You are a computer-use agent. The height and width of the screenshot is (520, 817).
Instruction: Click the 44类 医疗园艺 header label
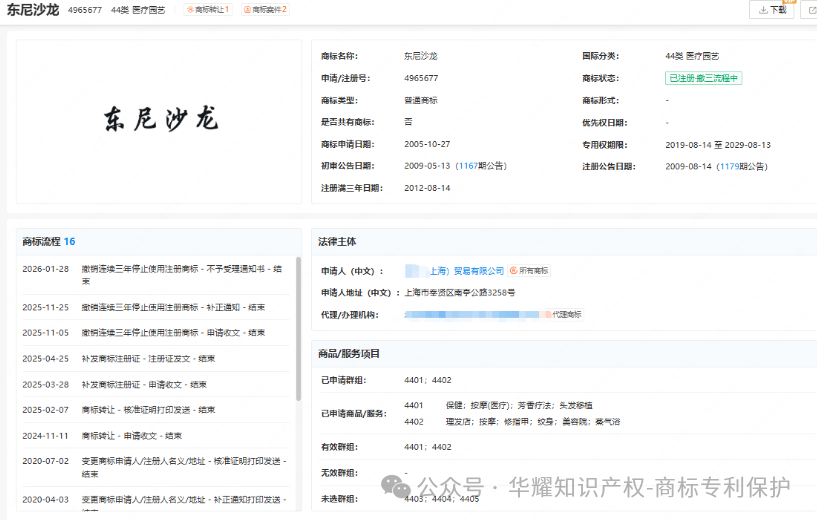coord(138,10)
